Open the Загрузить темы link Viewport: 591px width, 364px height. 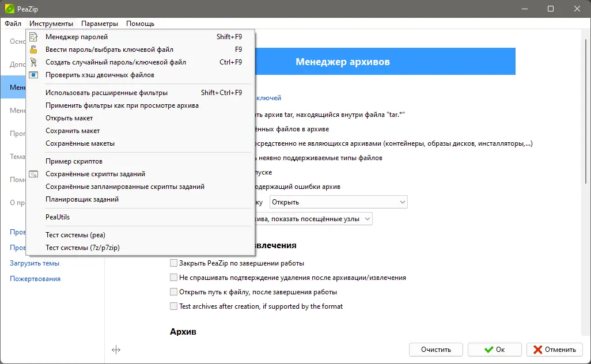[x=35, y=263]
